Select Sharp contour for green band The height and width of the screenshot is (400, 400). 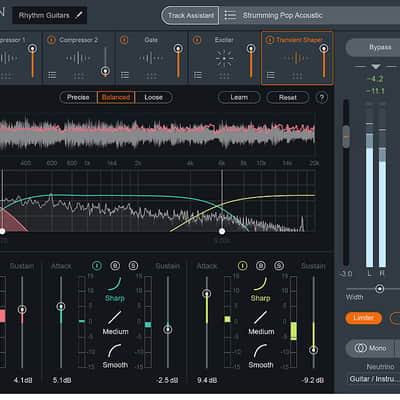(x=115, y=289)
